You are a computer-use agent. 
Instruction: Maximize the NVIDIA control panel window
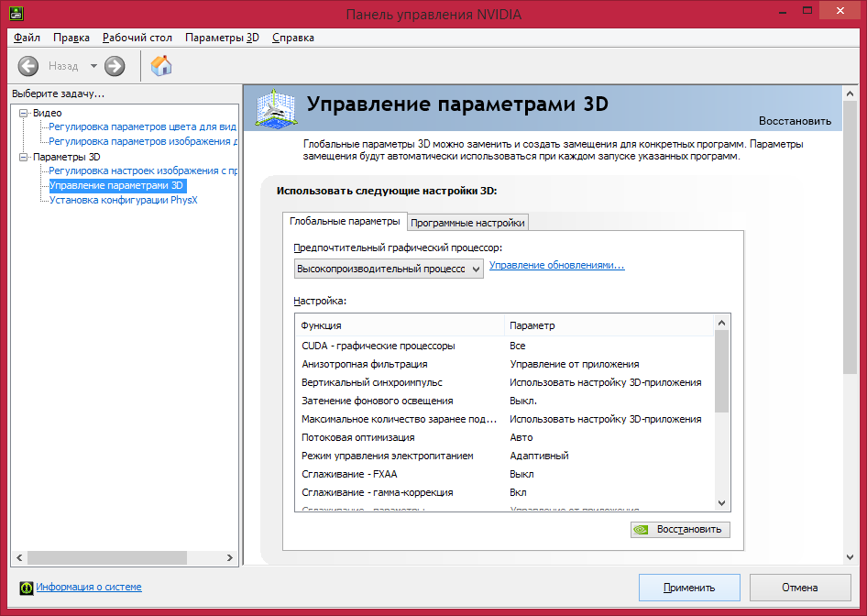(x=807, y=12)
